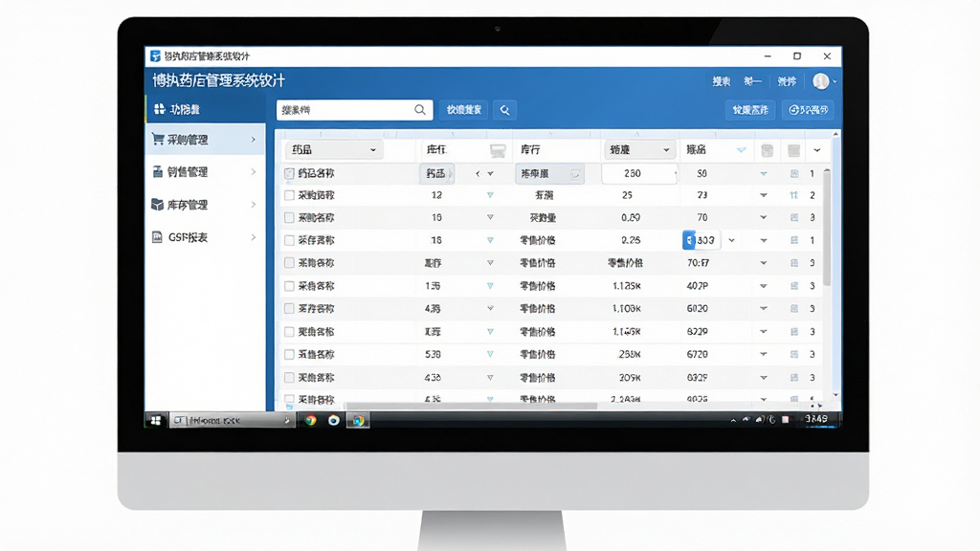This screenshot has height=551, width=980.
Task: Open the GSP报表 sidebar menu
Action: pos(206,237)
